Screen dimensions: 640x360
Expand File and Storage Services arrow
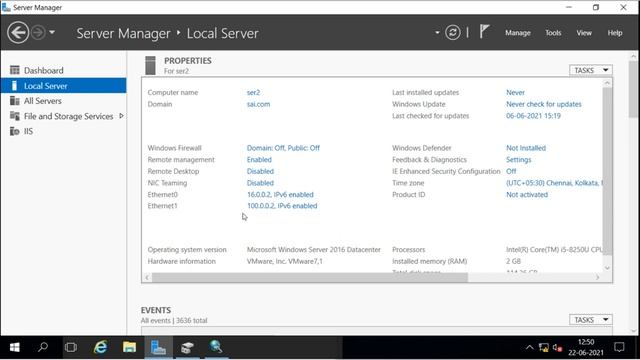click(121, 116)
